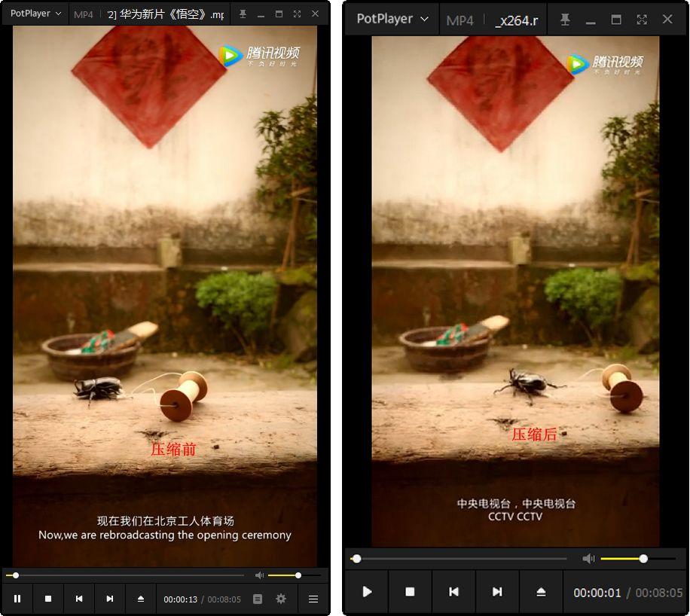Expand the right PotPlayer dropdown menu
This screenshot has height=616, width=690.
coord(392,20)
